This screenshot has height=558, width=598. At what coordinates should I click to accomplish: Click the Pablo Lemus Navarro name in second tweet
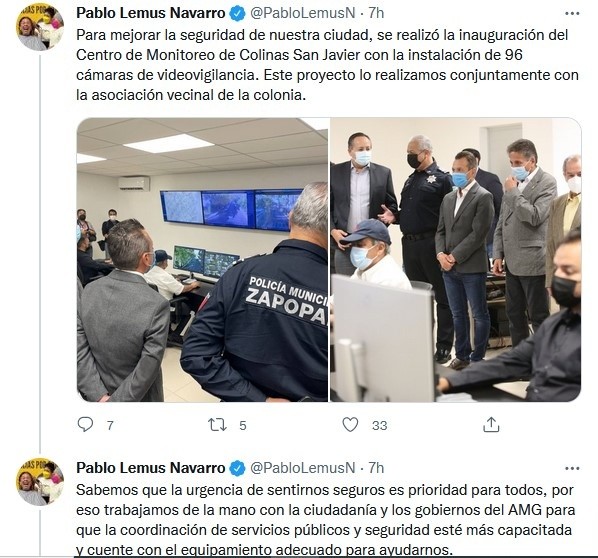point(151,468)
